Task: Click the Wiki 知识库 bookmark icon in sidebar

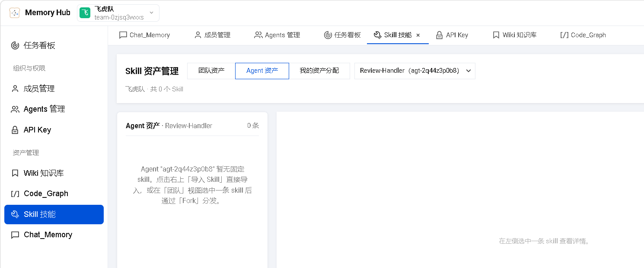Action: click(x=15, y=173)
